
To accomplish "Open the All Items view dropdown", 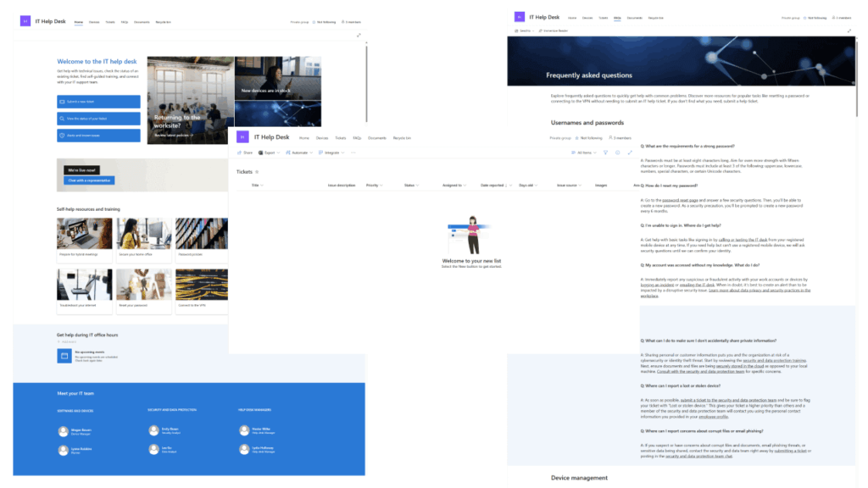I will click(x=584, y=152).
